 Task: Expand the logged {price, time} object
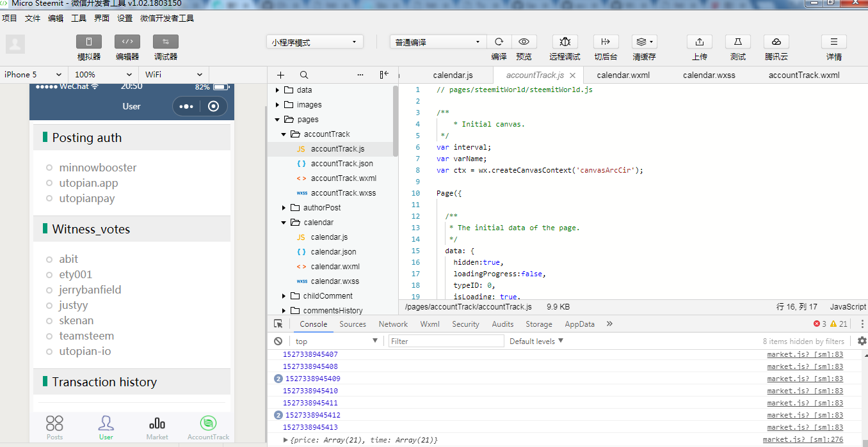pos(286,440)
